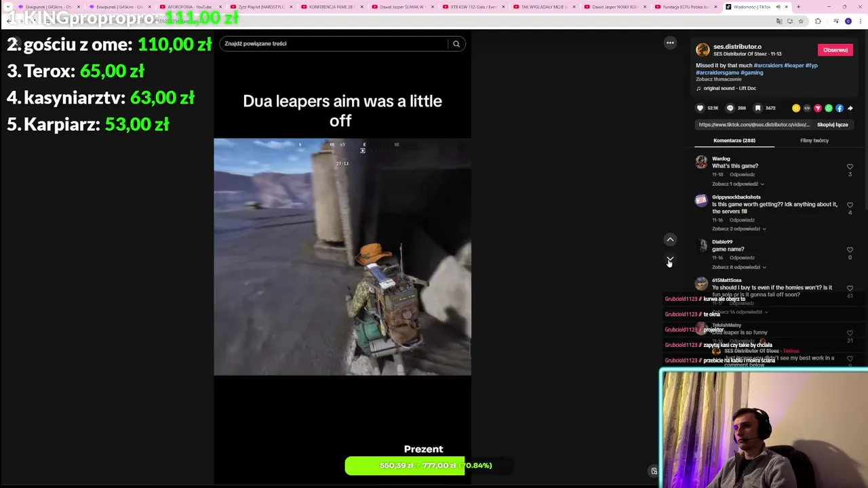868x488 pixels.
Task: Go to next video with down arrow
Action: (x=670, y=260)
